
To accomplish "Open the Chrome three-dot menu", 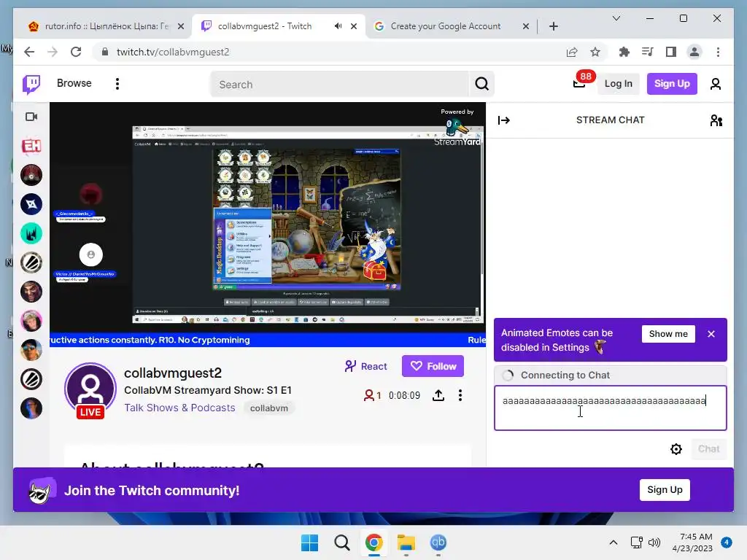I will point(718,52).
